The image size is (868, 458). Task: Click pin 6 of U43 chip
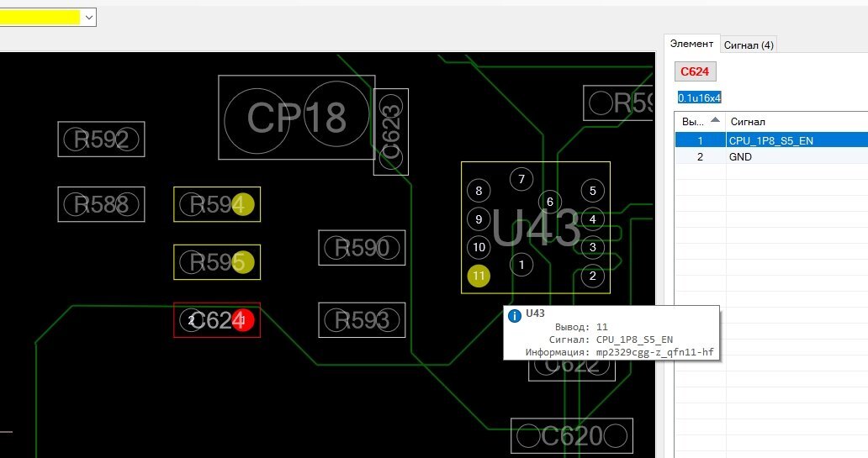549,202
